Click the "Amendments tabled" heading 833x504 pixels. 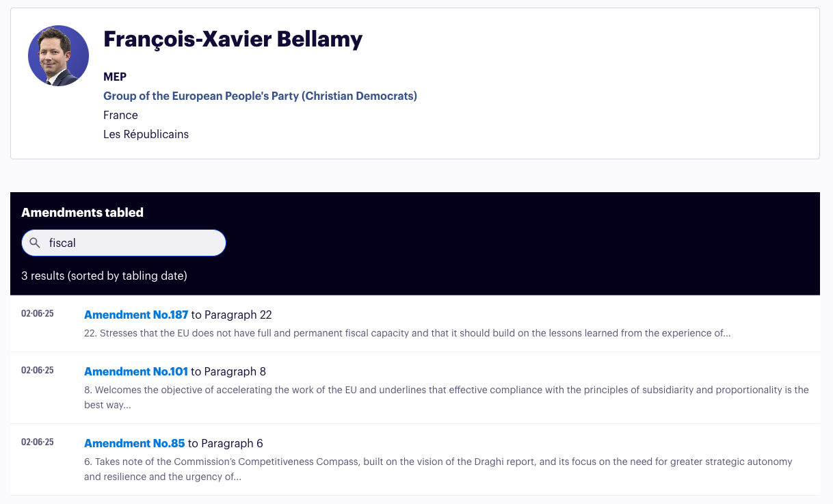82,212
